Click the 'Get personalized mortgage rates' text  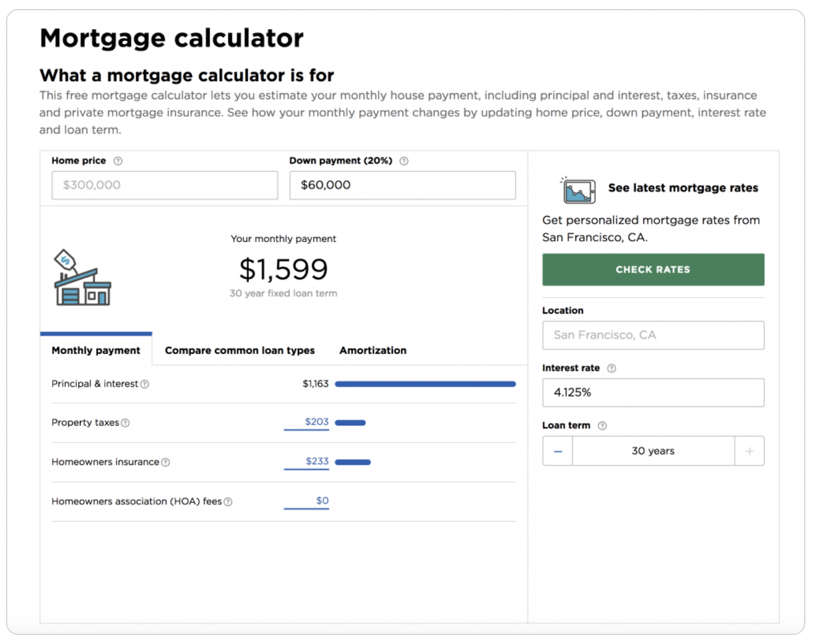click(651, 229)
